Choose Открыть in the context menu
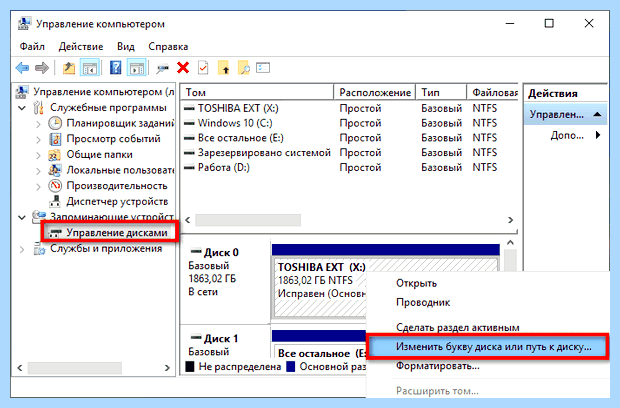Screen dimensions: 620x408 pyautogui.click(x=416, y=283)
